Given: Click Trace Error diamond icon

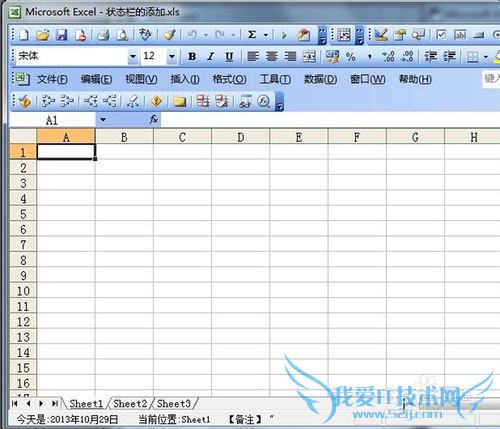Looking at the screenshot, I should point(156,101).
